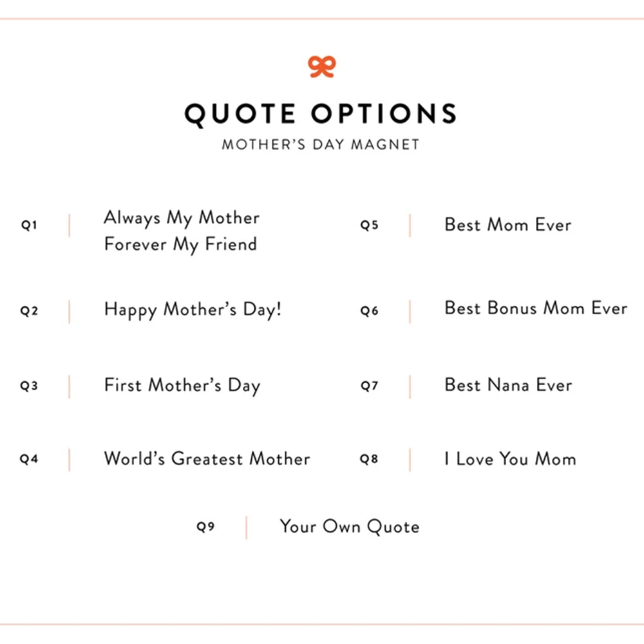Viewport: 644px width, 644px height.
Task: Click the 'Forever My Friend' line
Action: click(181, 244)
